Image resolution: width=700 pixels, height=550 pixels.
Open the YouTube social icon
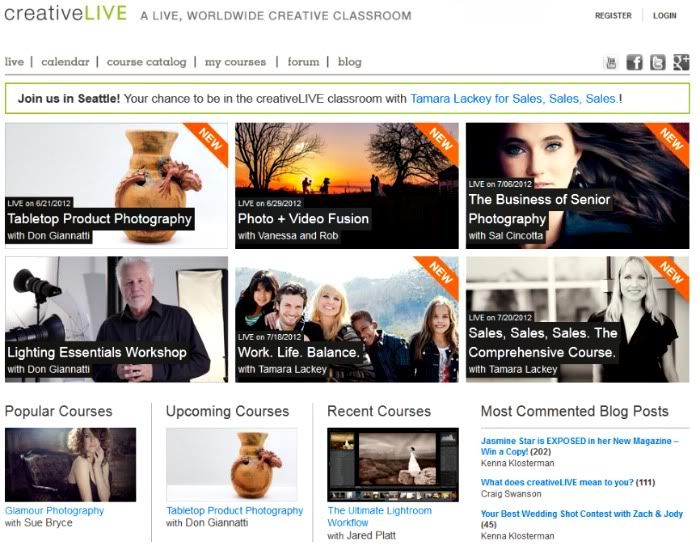[611, 62]
